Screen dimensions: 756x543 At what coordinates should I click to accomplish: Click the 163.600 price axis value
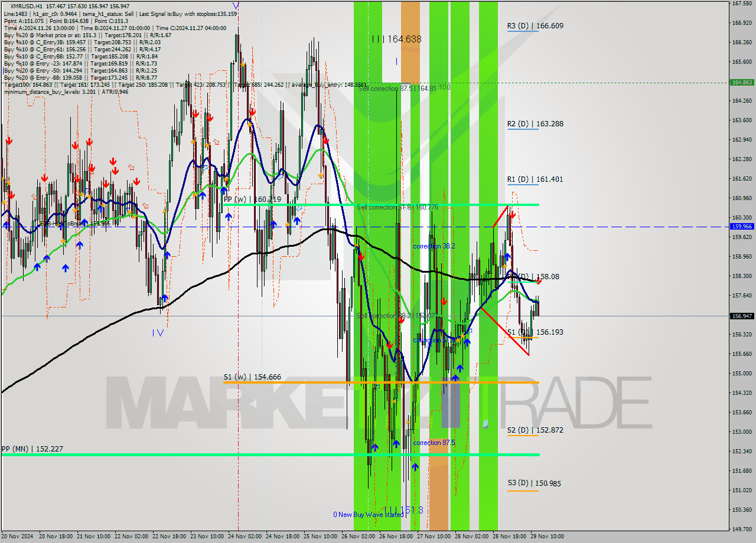click(741, 120)
